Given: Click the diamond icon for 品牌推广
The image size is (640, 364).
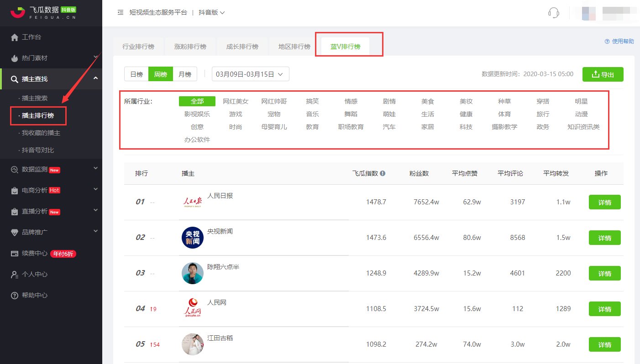Looking at the screenshot, I should pyautogui.click(x=15, y=232).
